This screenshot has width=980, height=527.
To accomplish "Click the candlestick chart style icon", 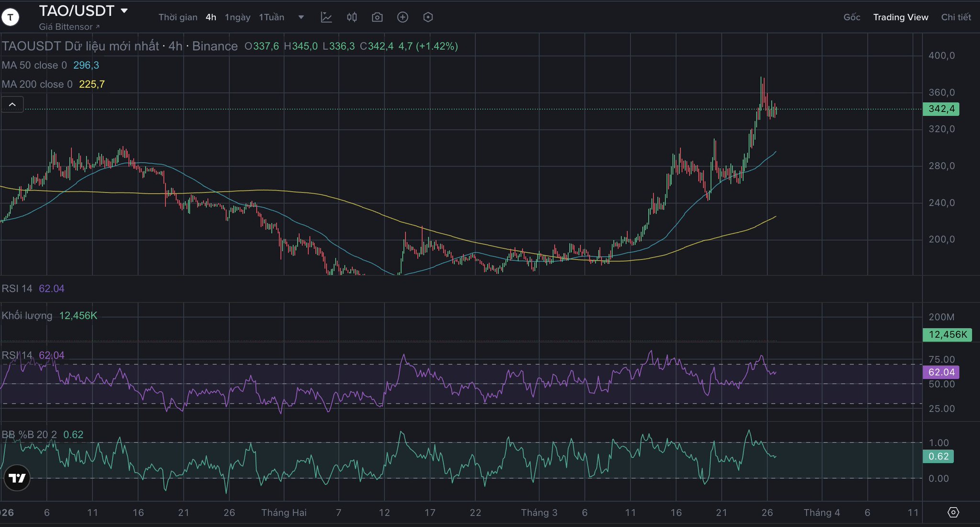I will coord(352,17).
